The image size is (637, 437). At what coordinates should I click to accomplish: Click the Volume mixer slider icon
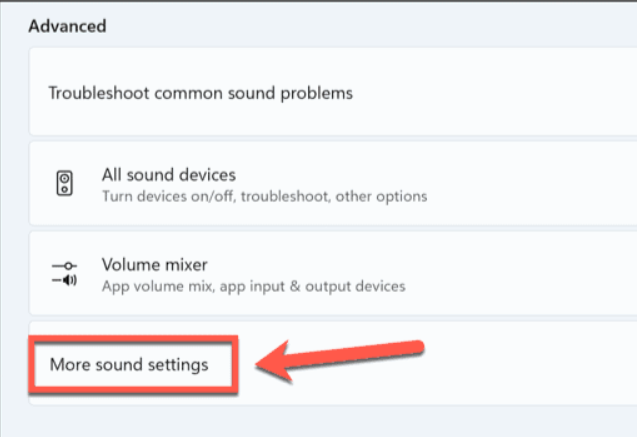click(x=64, y=275)
